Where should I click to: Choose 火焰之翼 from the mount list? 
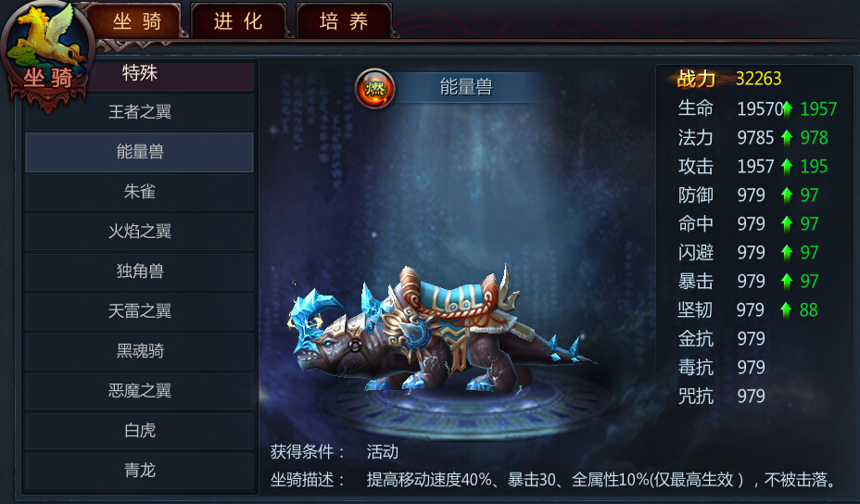(139, 232)
